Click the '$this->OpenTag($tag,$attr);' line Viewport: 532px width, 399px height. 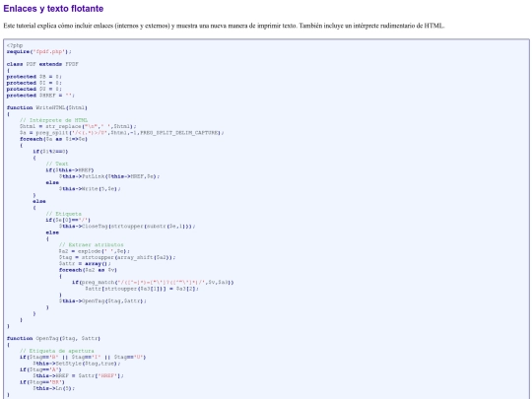click(x=102, y=300)
